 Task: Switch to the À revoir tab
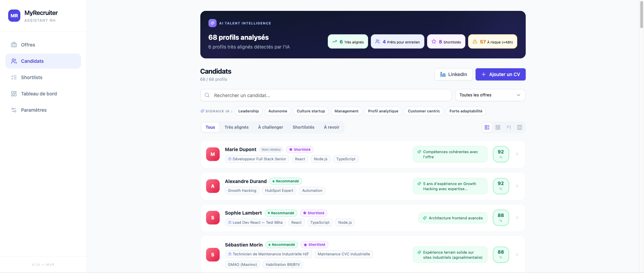point(331,127)
